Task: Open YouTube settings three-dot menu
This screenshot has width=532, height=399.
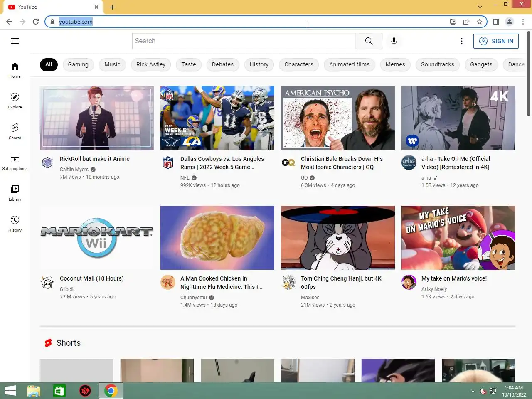Action: [x=461, y=41]
